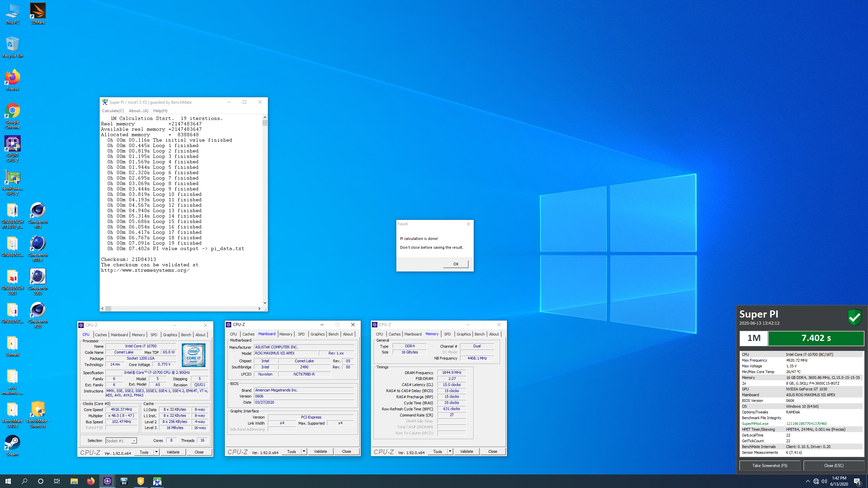Open Cinebench R15 desktop shortcut

click(x=38, y=215)
